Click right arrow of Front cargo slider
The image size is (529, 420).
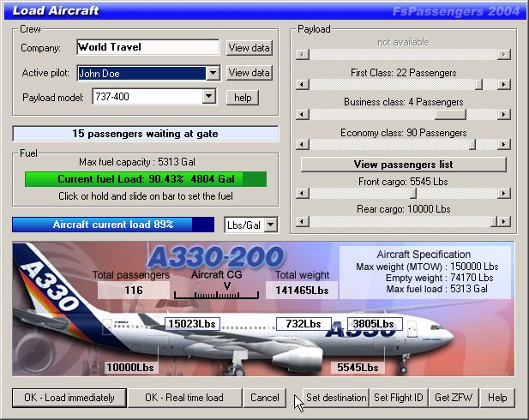coord(503,194)
